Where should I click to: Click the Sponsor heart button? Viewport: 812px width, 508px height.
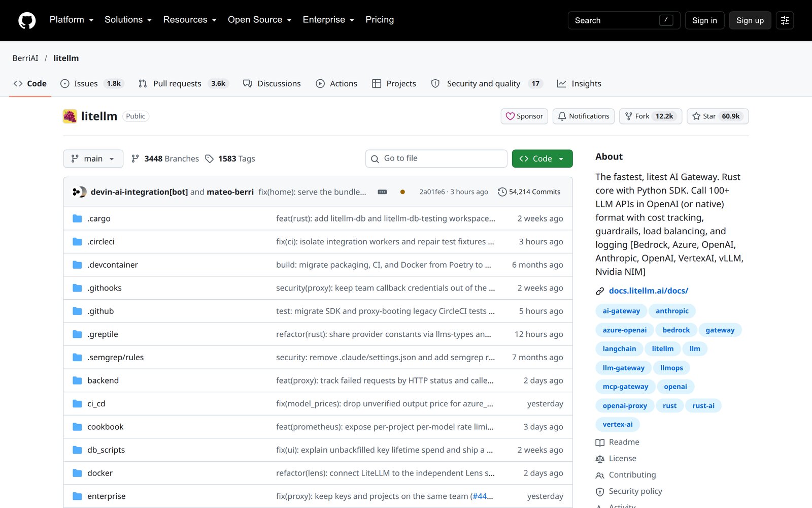pyautogui.click(x=524, y=116)
